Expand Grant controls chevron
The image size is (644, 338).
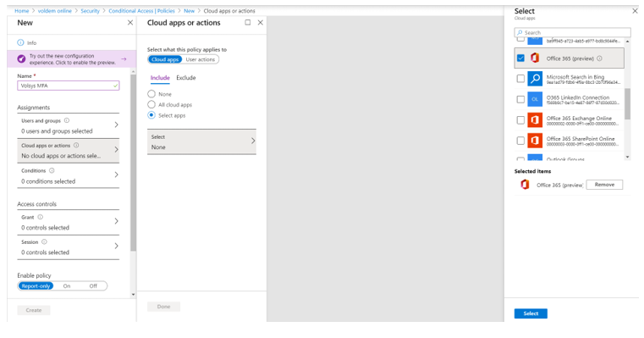point(116,221)
